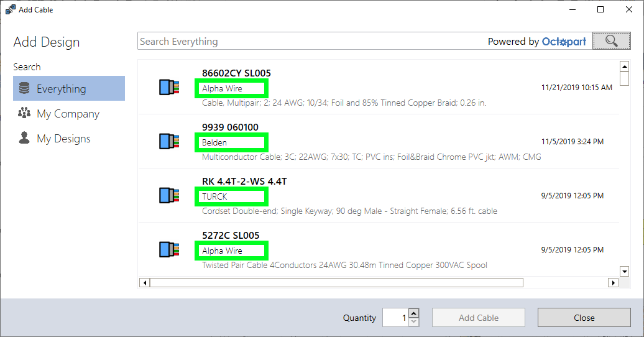Click horizontal scrollbar left arrow
The width and height of the screenshot is (644, 337).
(145, 283)
